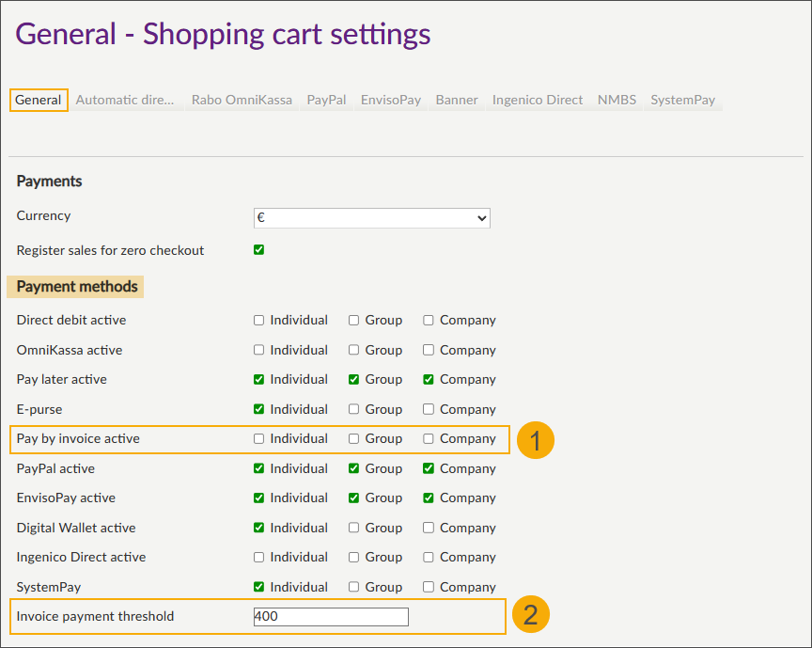Select the Banner tab
812x648 pixels.
tap(457, 100)
